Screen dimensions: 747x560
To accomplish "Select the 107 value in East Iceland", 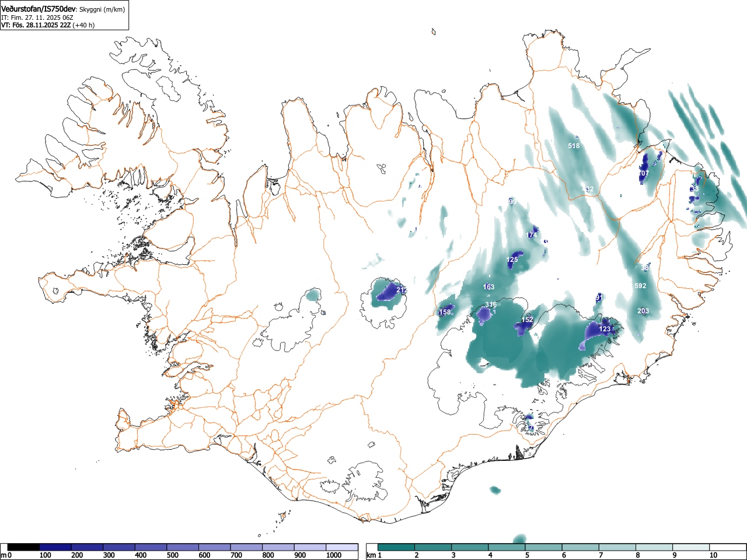I will coord(644,174).
